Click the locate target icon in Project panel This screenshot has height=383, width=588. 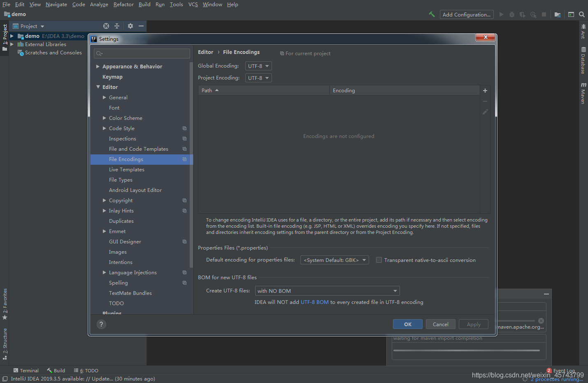pos(106,26)
